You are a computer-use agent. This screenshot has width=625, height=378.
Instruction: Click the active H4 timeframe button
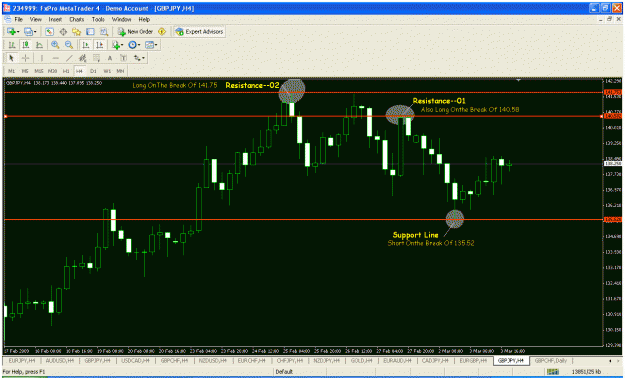(80, 71)
